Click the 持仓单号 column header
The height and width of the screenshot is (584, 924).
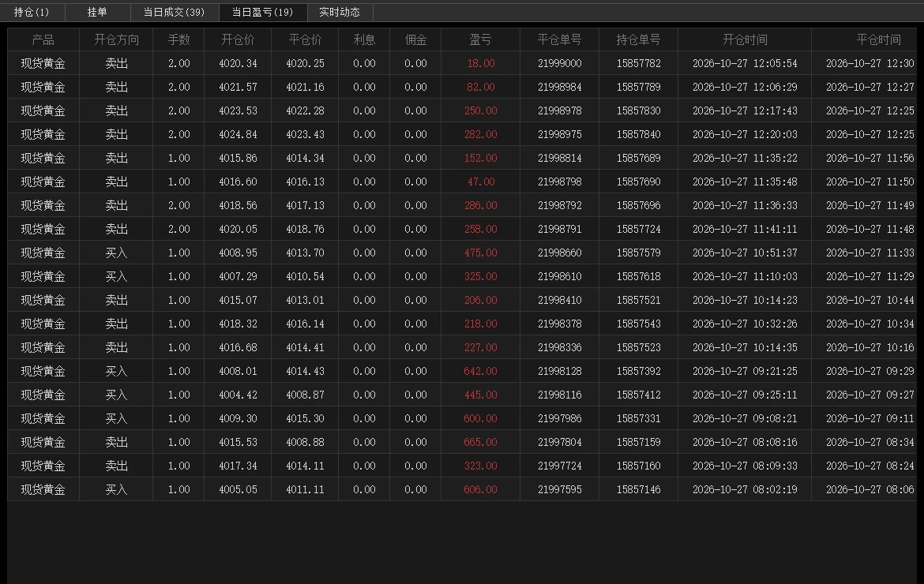tap(638, 39)
